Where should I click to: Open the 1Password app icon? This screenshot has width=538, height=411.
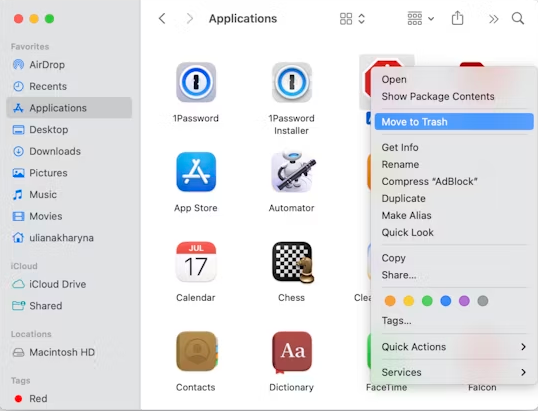pos(196,82)
